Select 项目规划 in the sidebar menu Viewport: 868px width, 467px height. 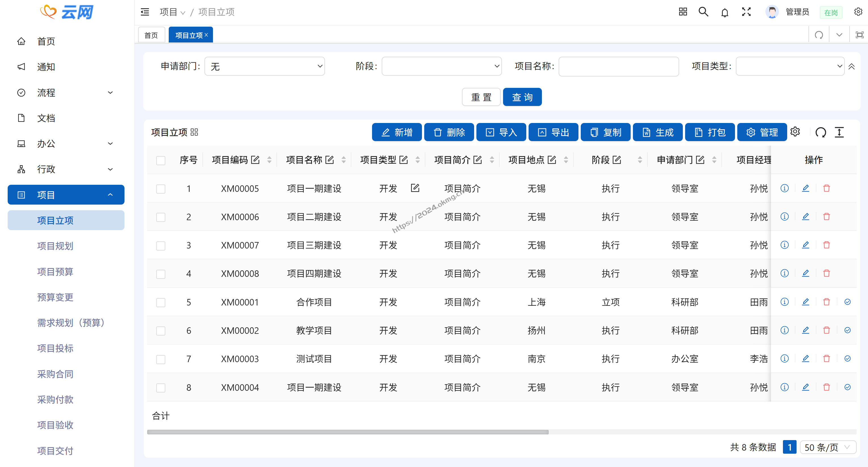tap(55, 246)
